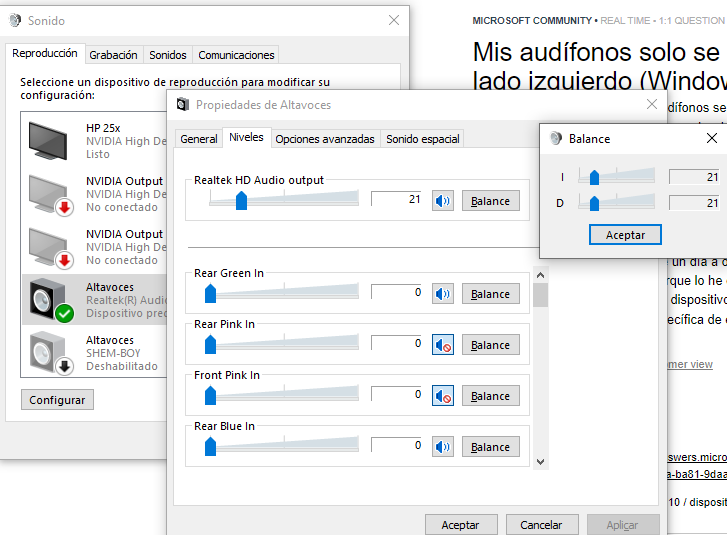
Task: Unmute the Rear Pink In channel
Action: click(443, 344)
